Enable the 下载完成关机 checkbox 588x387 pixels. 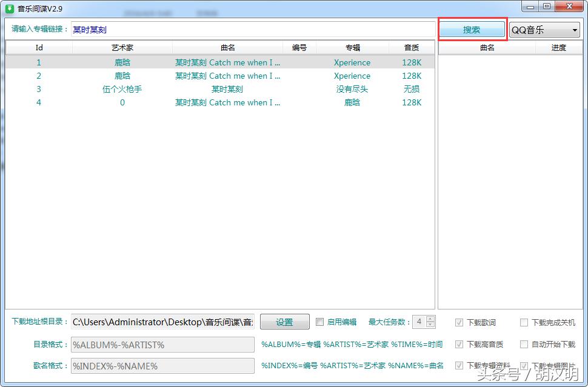[x=524, y=322]
